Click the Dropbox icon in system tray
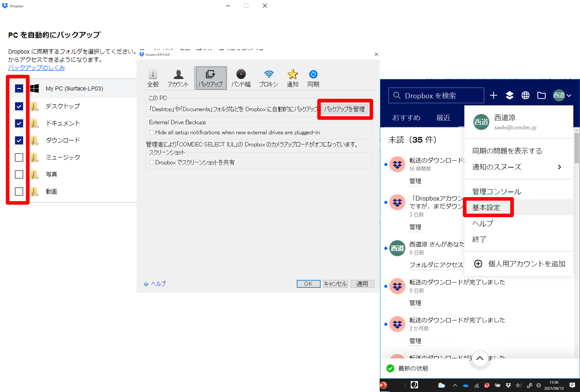This screenshot has width=580, height=392. coord(508,385)
